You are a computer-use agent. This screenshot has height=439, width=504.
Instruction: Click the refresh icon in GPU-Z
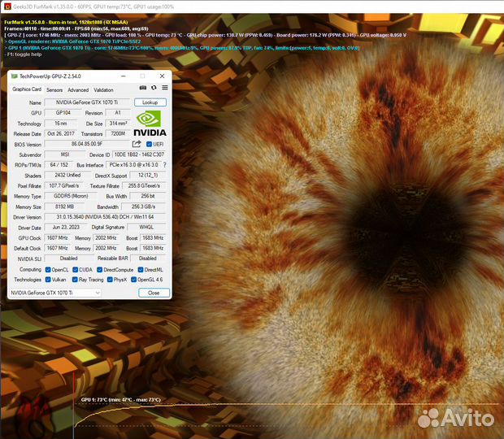pyautogui.click(x=154, y=88)
